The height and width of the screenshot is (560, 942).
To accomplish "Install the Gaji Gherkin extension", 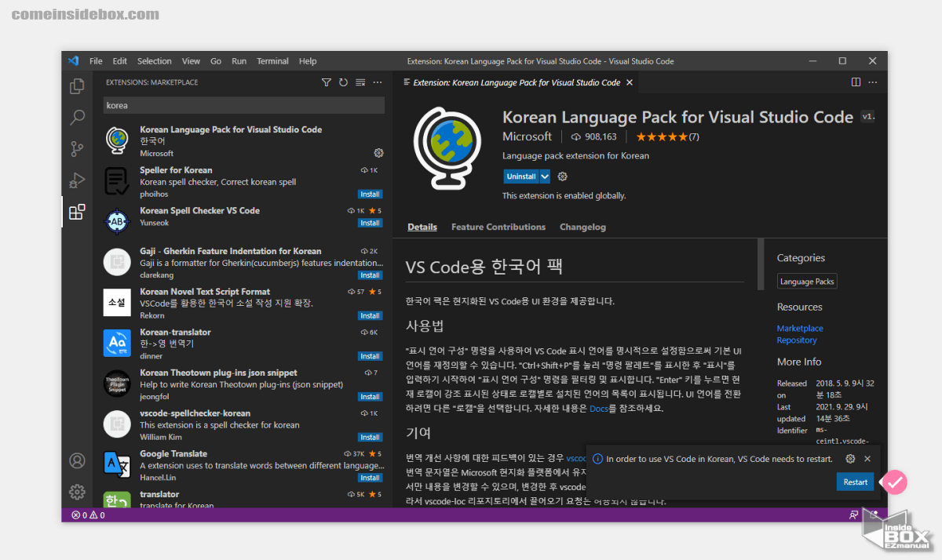I will coord(370,275).
